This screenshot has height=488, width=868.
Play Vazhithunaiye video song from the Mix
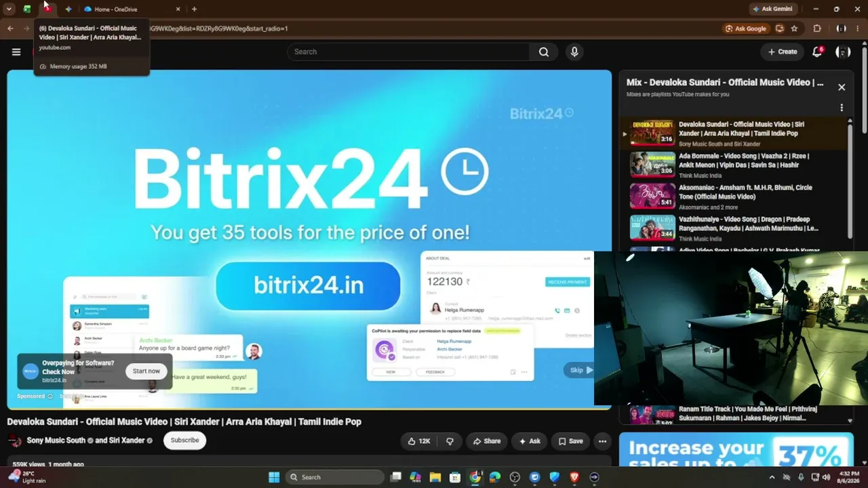734,228
